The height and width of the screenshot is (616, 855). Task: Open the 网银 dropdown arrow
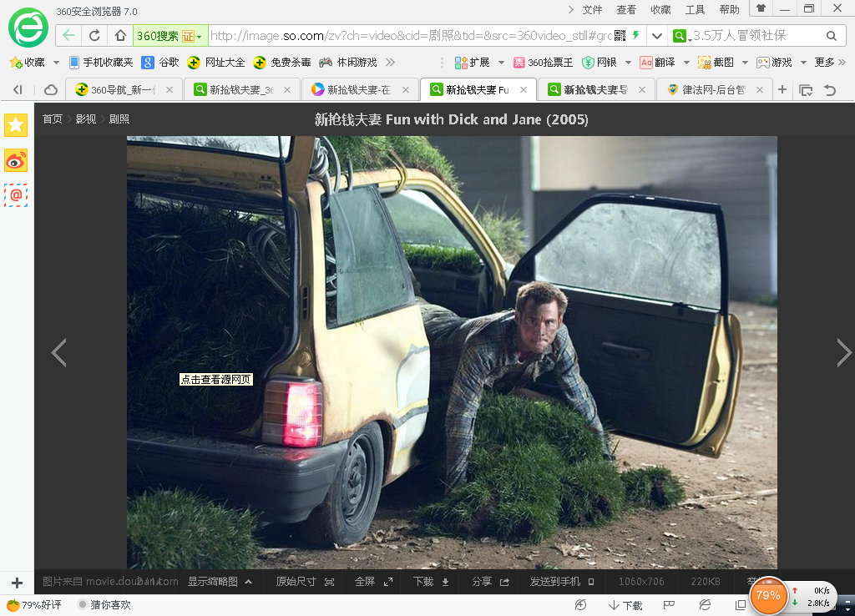[x=628, y=63]
